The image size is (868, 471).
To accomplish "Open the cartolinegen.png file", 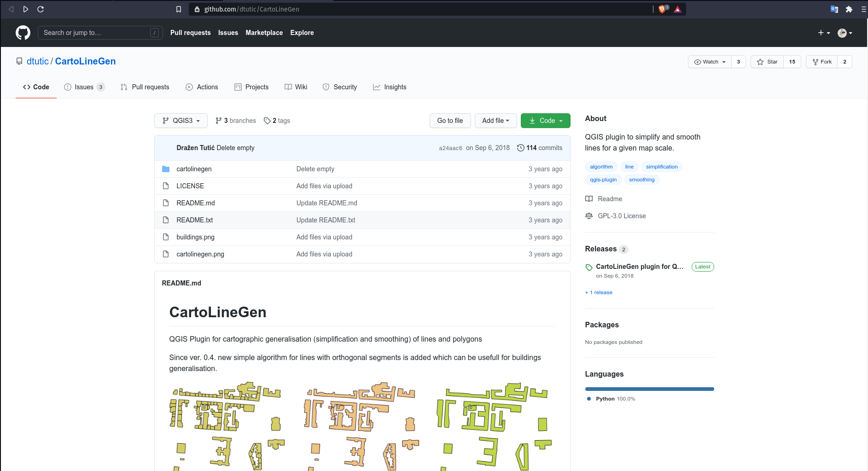I will [200, 254].
